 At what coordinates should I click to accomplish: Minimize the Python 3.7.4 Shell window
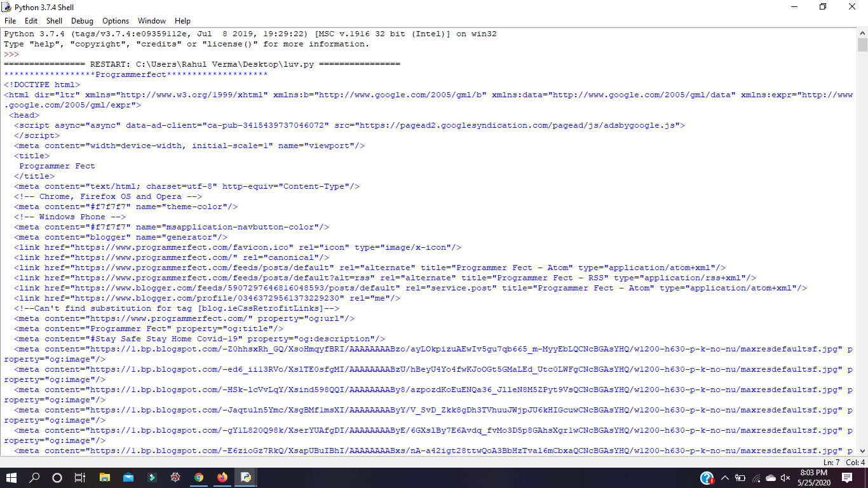click(x=794, y=7)
